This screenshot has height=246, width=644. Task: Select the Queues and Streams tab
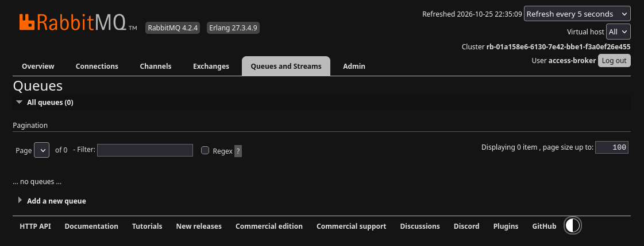tap(286, 66)
